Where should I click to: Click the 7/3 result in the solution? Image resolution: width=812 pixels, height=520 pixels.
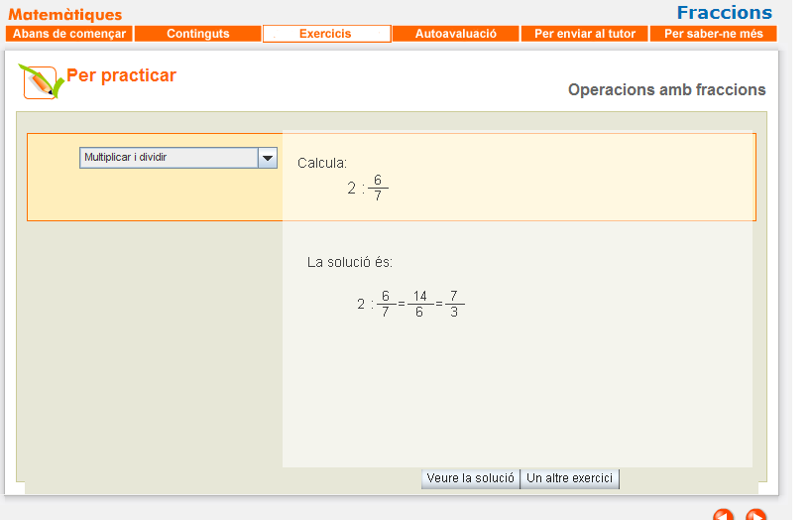453,304
